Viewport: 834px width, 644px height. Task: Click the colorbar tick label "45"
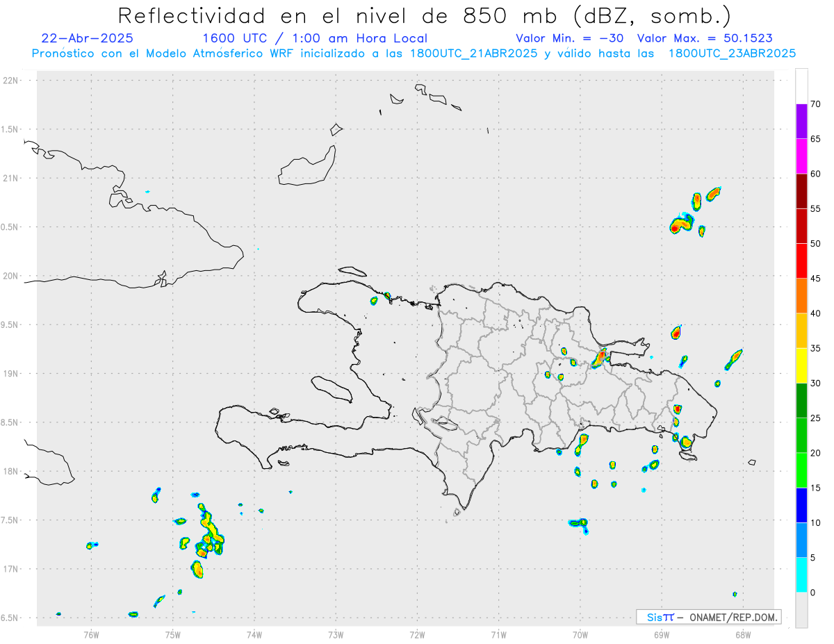pos(817,279)
